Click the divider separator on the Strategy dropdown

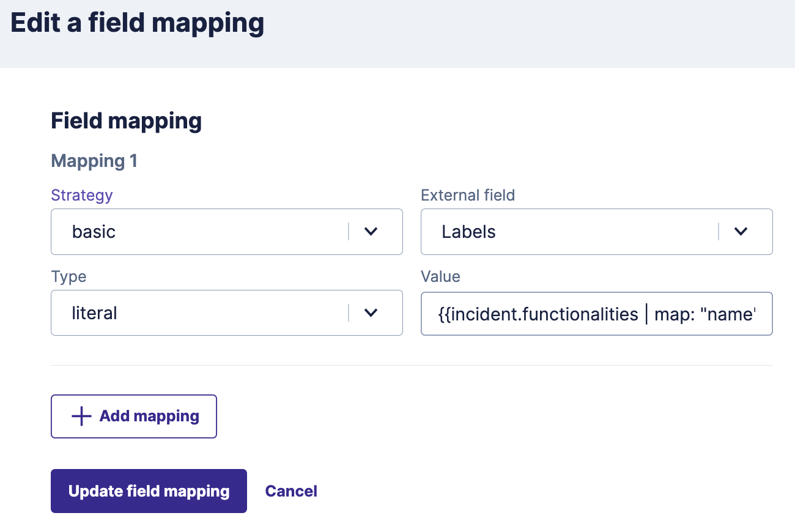tap(350, 232)
